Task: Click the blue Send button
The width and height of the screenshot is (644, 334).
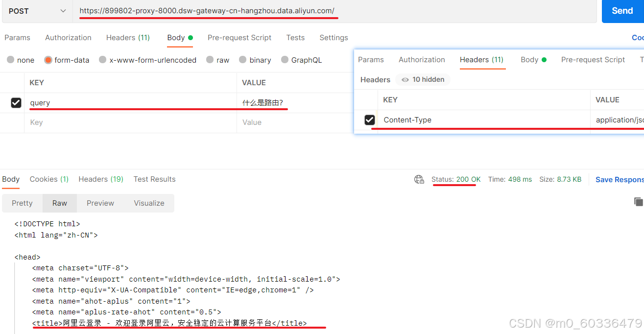Action: (622, 11)
